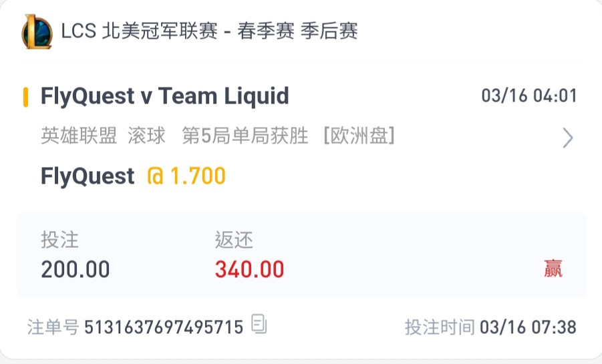Viewport: 602px width, 364px height.
Task: Click the 第5局单局获胜 market text
Action: [x=245, y=136]
